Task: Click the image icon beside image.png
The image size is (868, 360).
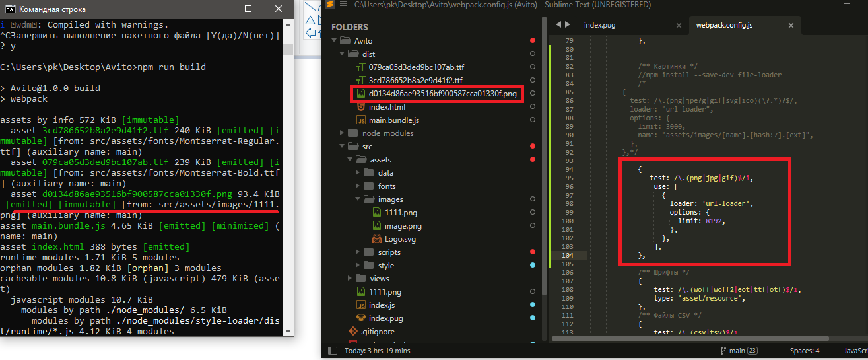Action: click(378, 226)
